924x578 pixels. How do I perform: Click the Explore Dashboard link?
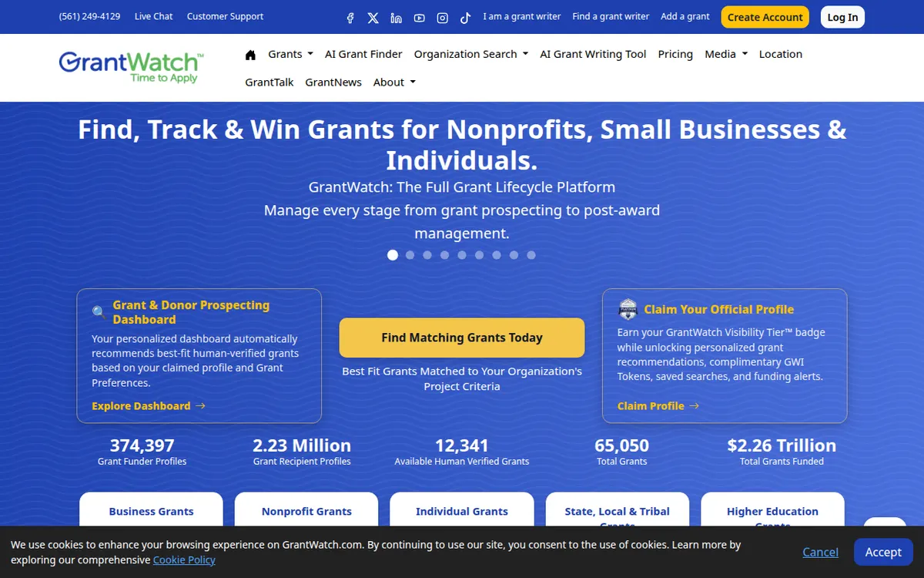pos(149,405)
